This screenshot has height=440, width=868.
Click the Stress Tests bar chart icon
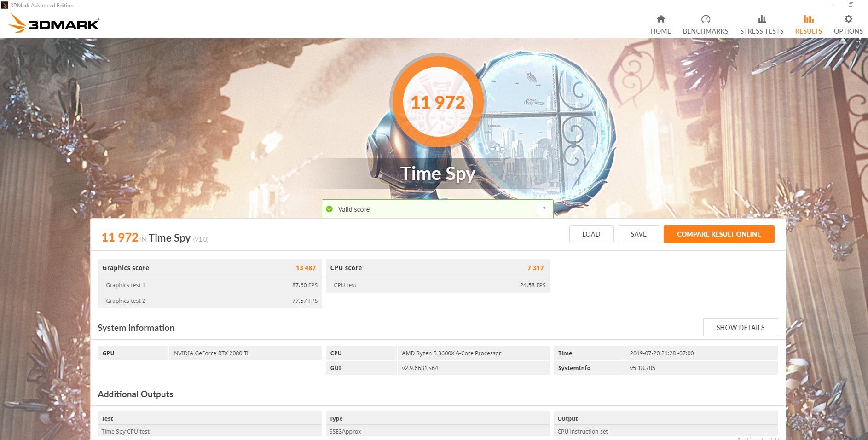click(x=762, y=19)
